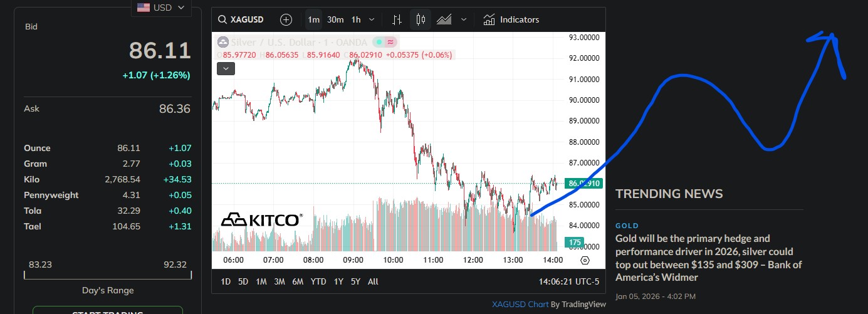Click the 10:00 label on time axis
This screenshot has width=868, height=314.
point(393,260)
